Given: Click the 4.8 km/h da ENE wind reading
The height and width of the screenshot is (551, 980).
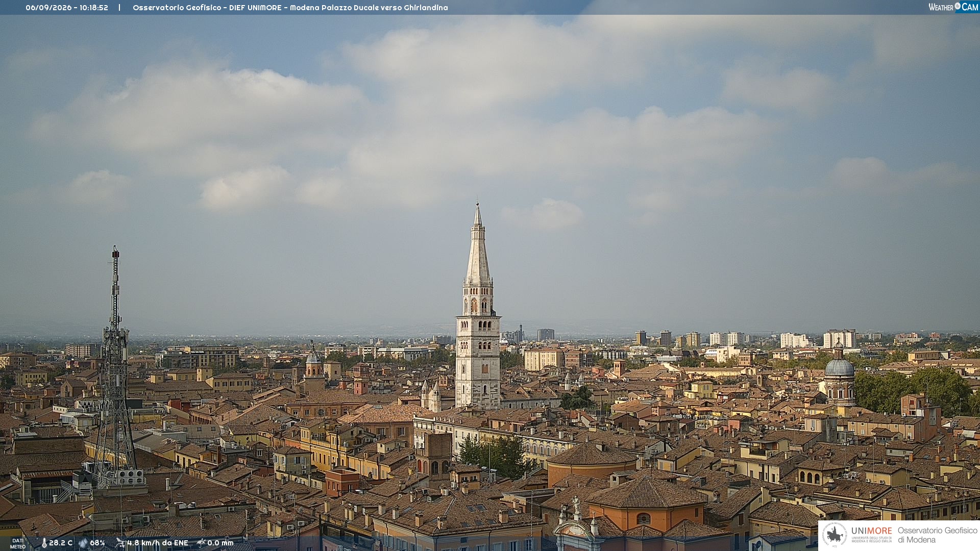Looking at the screenshot, I should (x=158, y=543).
